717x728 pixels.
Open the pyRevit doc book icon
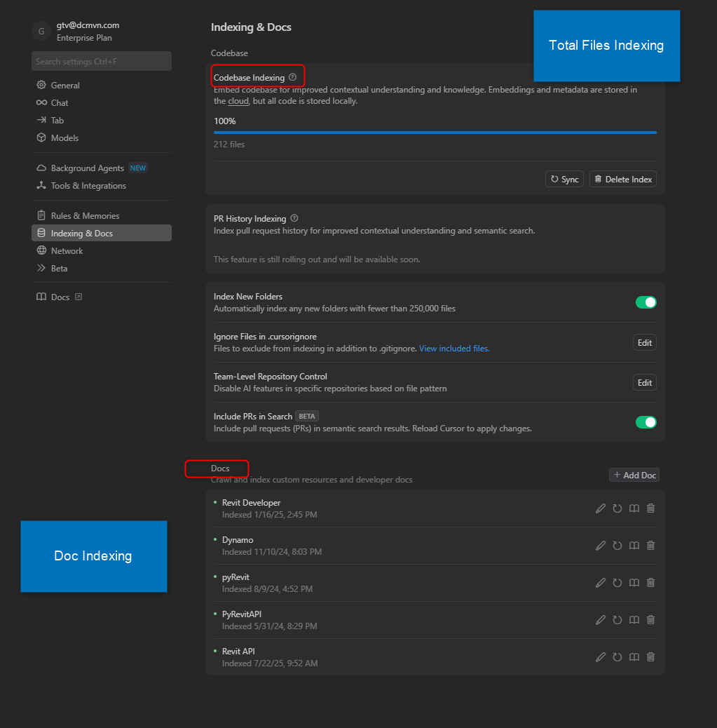pyautogui.click(x=634, y=583)
